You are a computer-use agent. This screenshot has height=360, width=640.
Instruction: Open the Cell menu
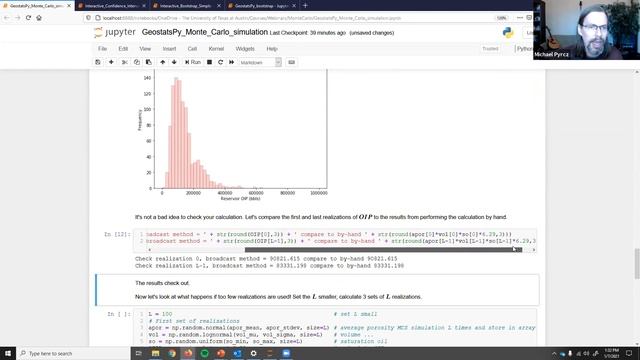(192, 49)
